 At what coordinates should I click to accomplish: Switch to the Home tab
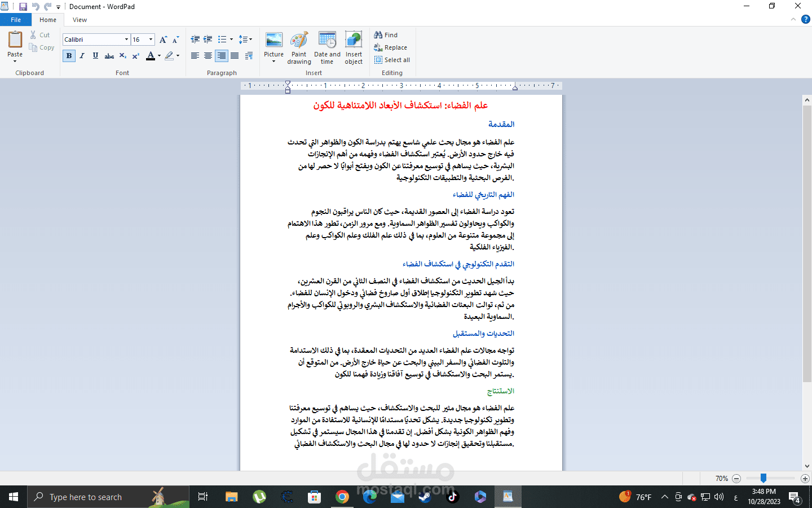(x=48, y=20)
